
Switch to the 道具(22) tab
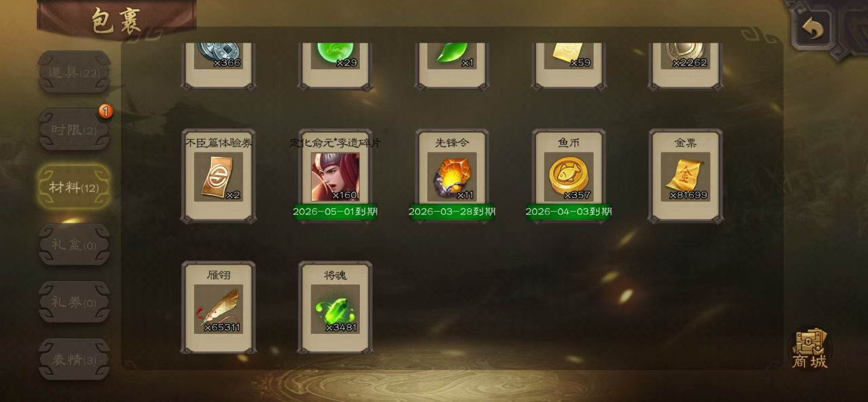point(74,72)
